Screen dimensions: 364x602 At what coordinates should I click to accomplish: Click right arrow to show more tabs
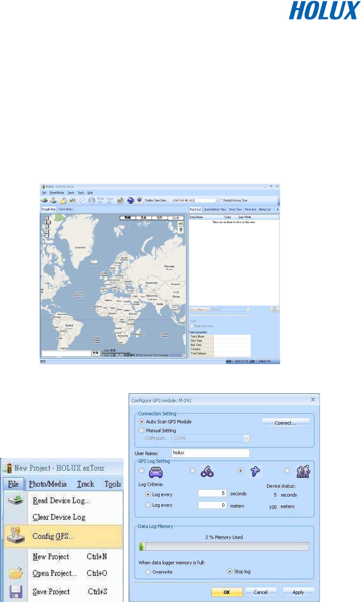point(278,209)
